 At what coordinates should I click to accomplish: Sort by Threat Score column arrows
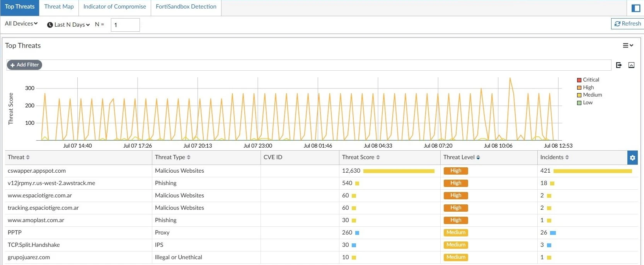[x=378, y=158]
